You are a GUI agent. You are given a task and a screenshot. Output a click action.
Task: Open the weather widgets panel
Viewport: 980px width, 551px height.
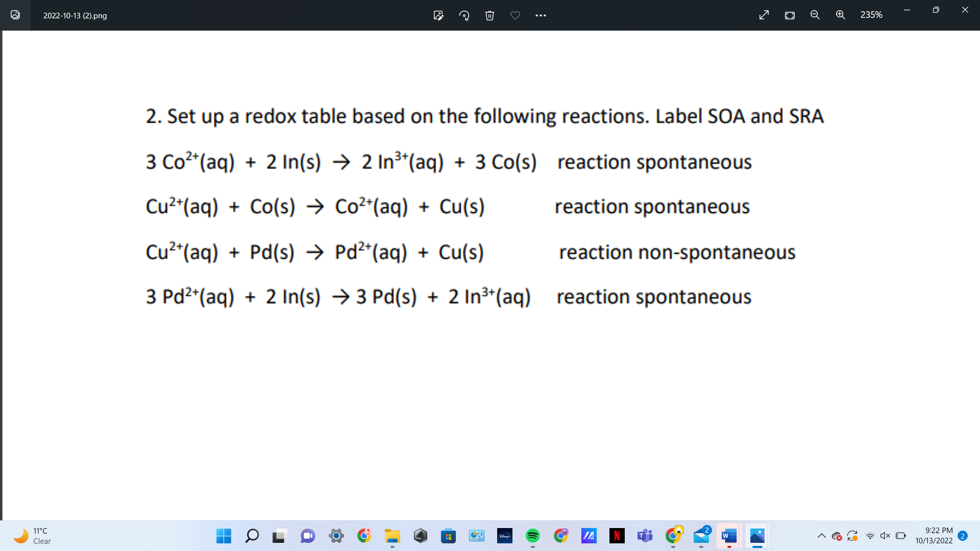tap(31, 536)
